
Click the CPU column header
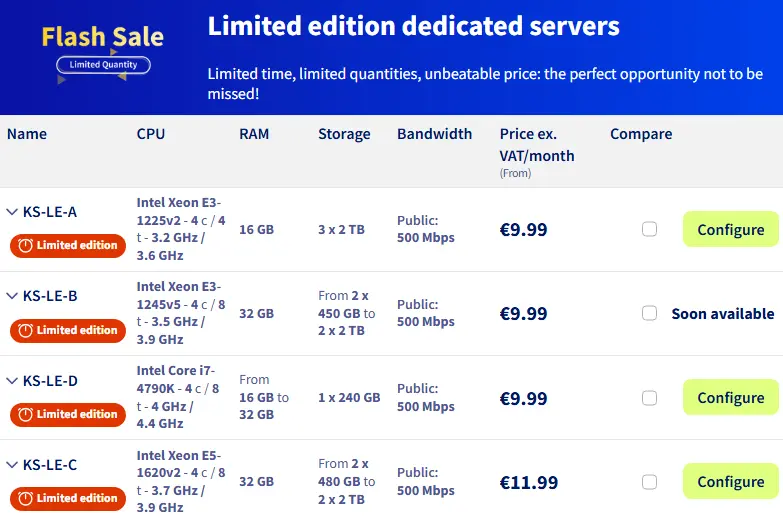[x=151, y=134]
